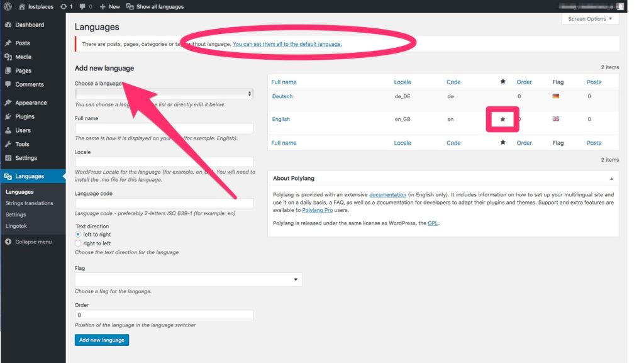Sort by Locale column header

click(x=402, y=82)
